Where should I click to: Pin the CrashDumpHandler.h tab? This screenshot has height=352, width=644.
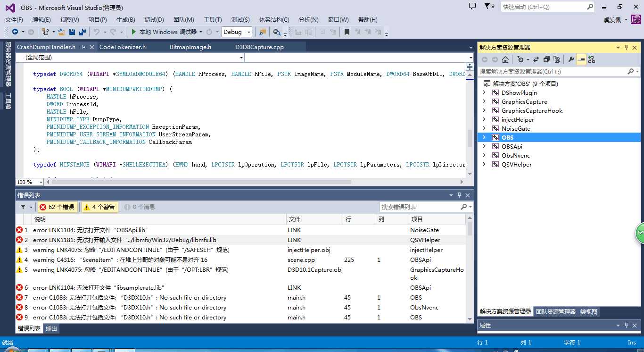tap(83, 47)
